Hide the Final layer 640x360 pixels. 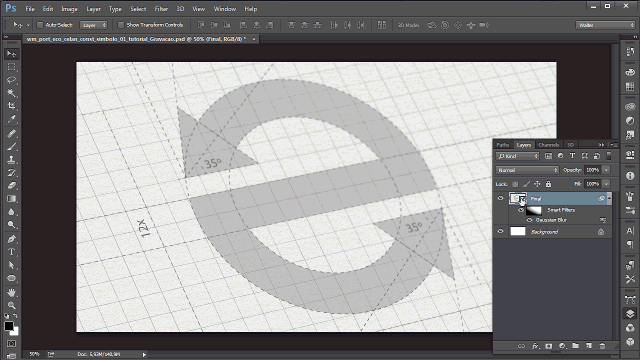tap(500, 198)
